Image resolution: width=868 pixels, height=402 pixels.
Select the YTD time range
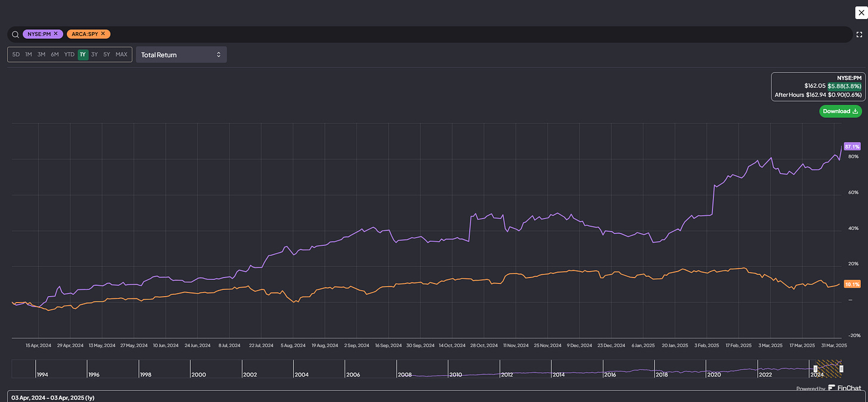(x=69, y=55)
